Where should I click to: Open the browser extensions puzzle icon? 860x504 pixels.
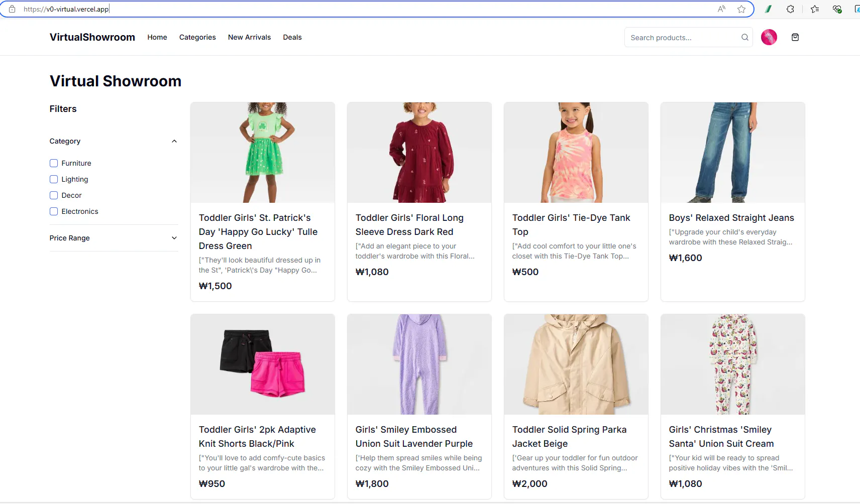click(x=790, y=9)
